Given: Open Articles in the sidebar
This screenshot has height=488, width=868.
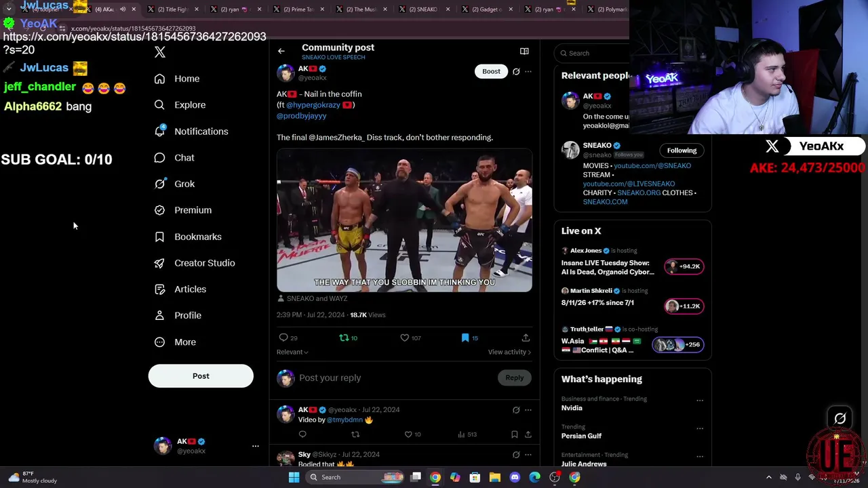Looking at the screenshot, I should [x=180, y=289].
